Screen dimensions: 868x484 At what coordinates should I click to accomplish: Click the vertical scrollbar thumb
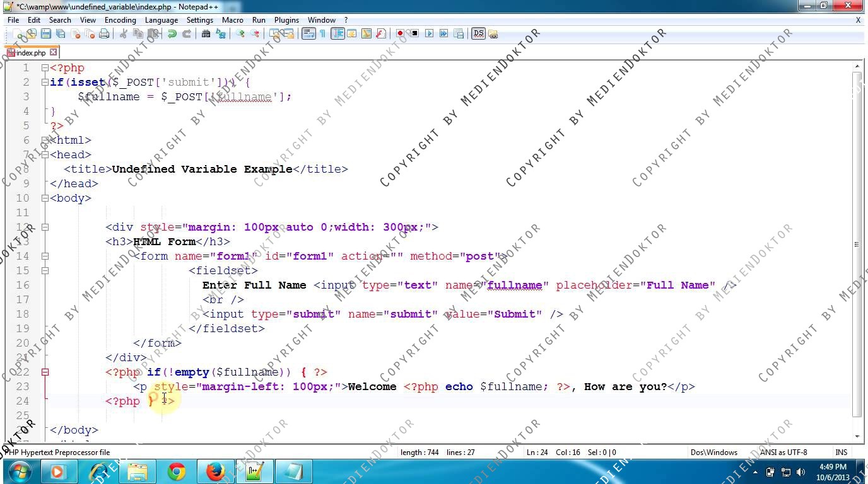(x=857, y=243)
